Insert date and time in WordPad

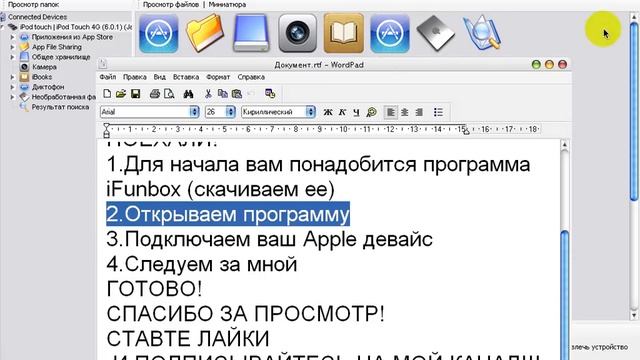coord(270,94)
